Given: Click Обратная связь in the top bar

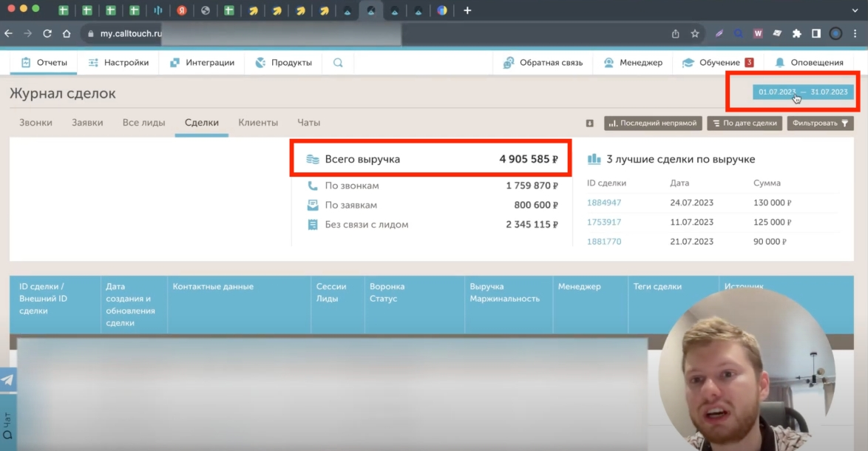Looking at the screenshot, I should [543, 63].
